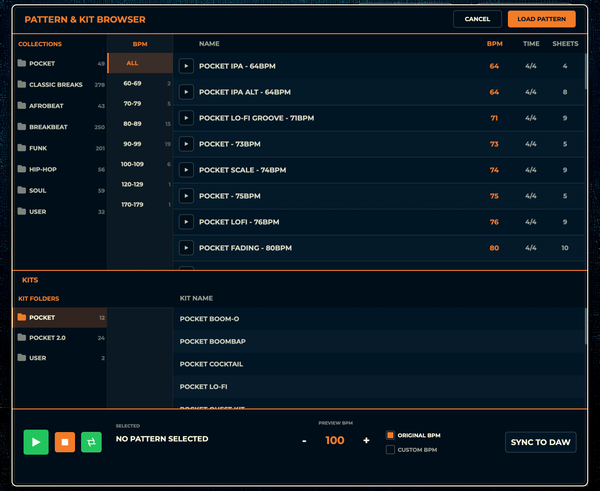Open the User collection folder

pos(60,212)
